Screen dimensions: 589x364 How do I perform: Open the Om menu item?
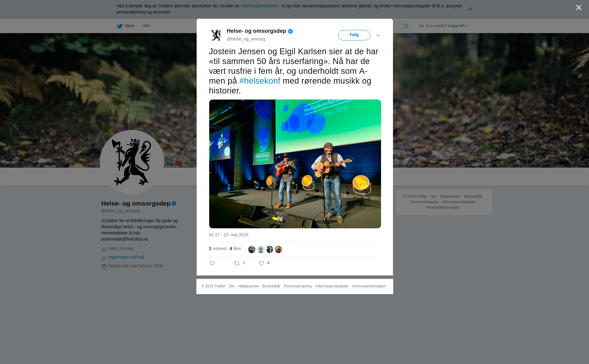tap(147, 26)
